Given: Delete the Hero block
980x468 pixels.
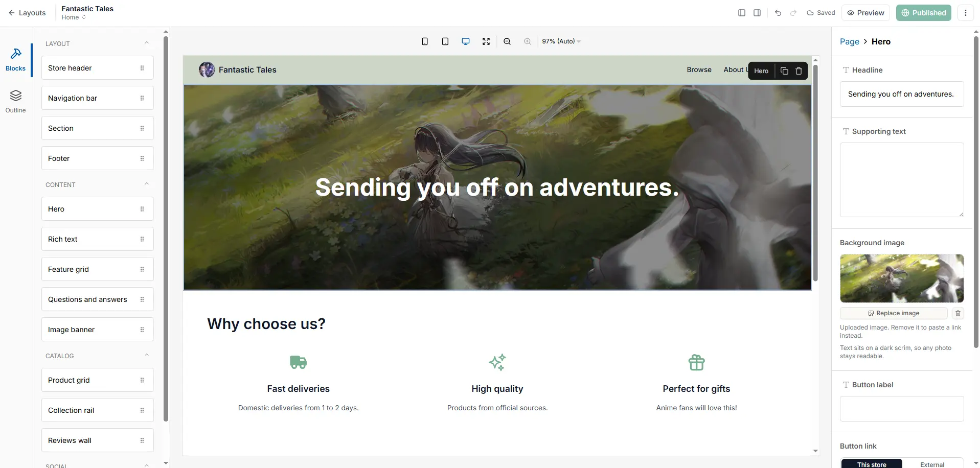Looking at the screenshot, I should click(799, 71).
